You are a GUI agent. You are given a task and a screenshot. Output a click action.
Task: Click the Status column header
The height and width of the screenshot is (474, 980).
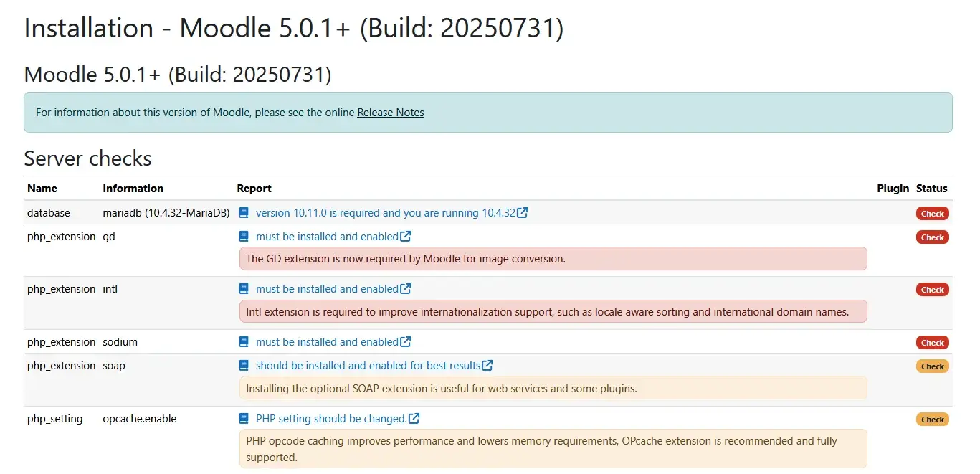[931, 189]
